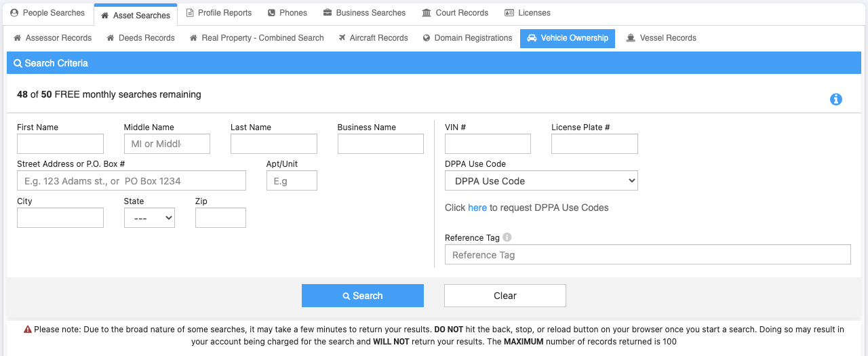Click the blue info icon at right
This screenshot has height=356, width=868.
click(836, 100)
